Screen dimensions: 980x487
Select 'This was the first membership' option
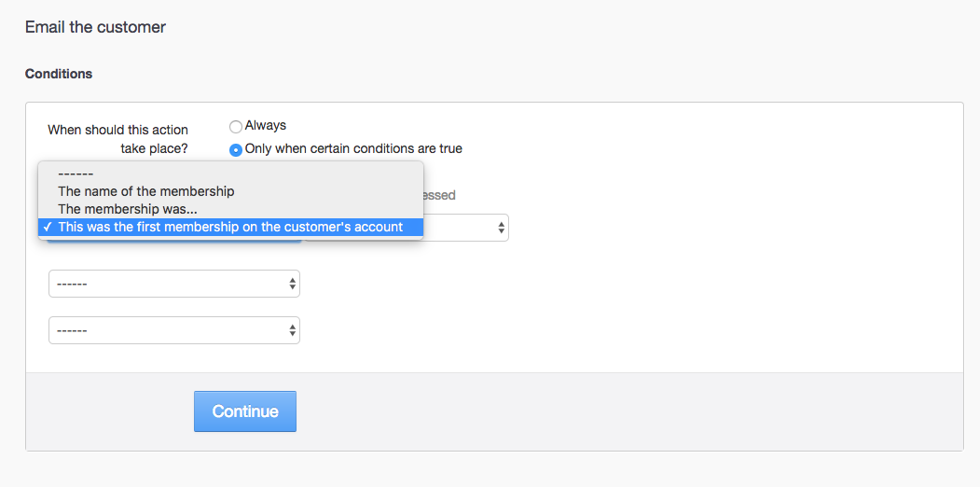[x=230, y=227]
